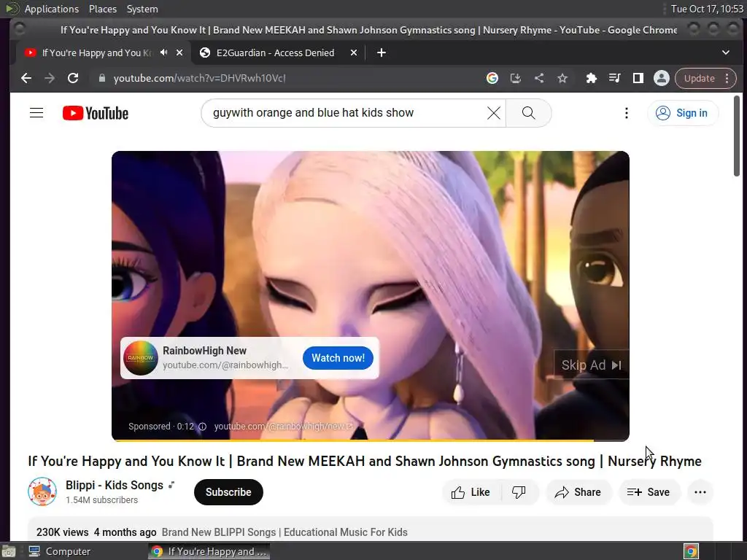Open a new browser tab
This screenshot has height=560, width=747.
[381, 52]
